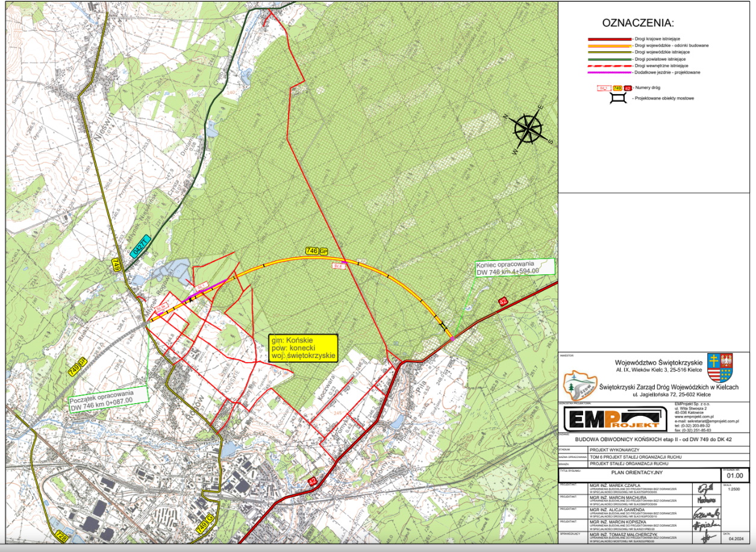756x552 pixels.
Task: Click the 749 GP road marker
Action: pos(75,365)
